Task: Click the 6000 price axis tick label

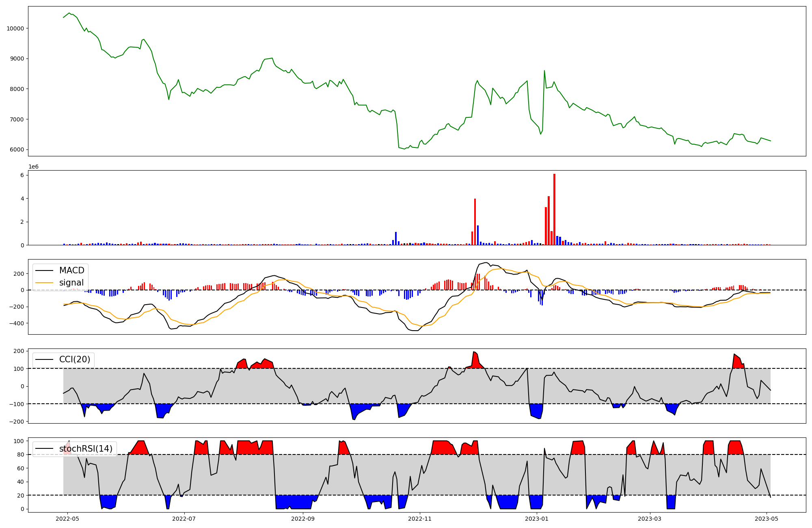Action: pos(17,149)
